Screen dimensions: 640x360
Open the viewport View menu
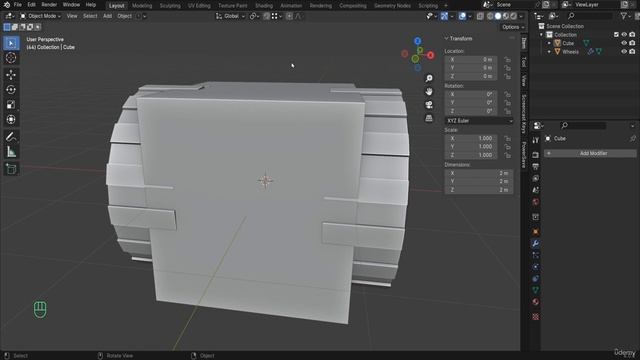click(72, 16)
